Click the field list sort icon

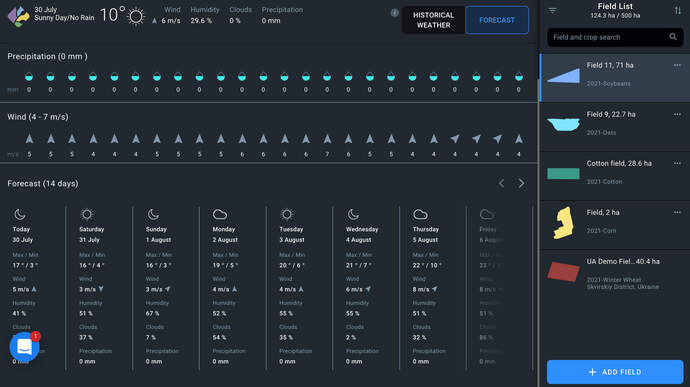click(x=678, y=11)
